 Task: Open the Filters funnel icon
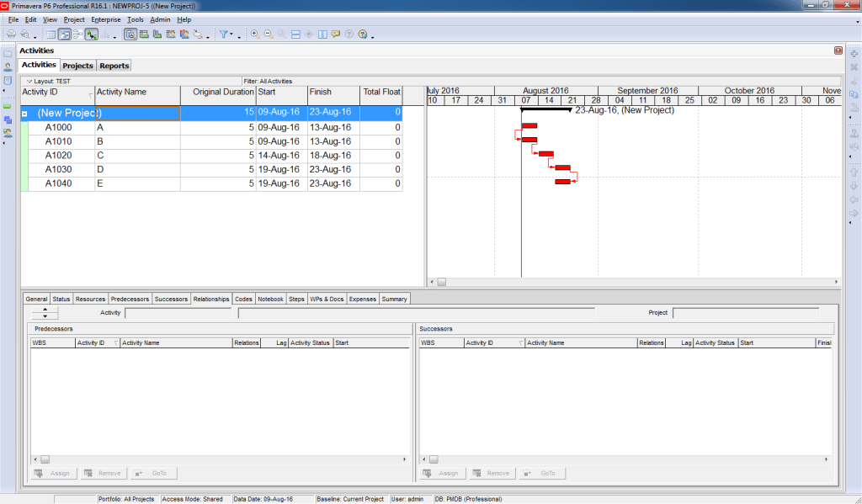224,34
